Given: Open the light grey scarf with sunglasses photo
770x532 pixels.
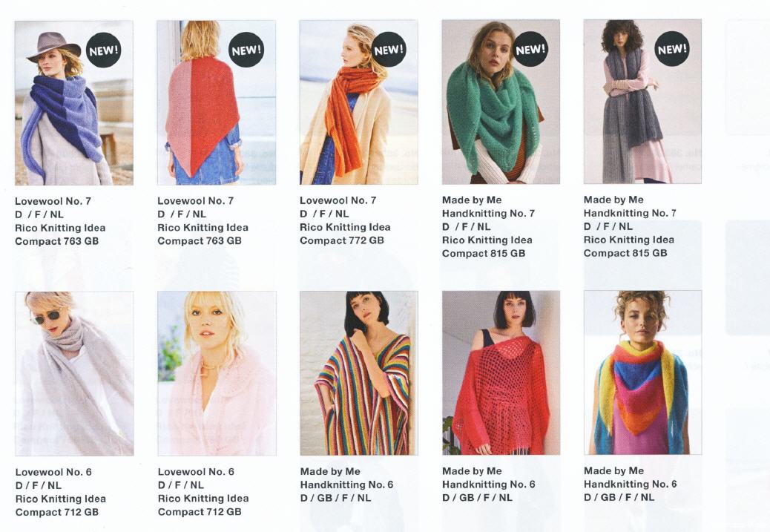Looking at the screenshot, I should click(74, 374).
